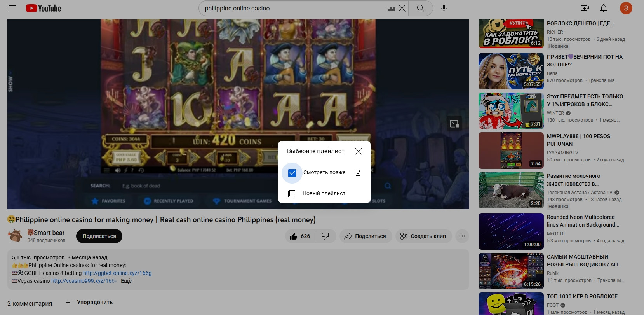Open САМЫЙ МАСШТАБНЫЙ РОЗЫГРЫШ thumbnail
The height and width of the screenshot is (315, 644).
point(511,271)
